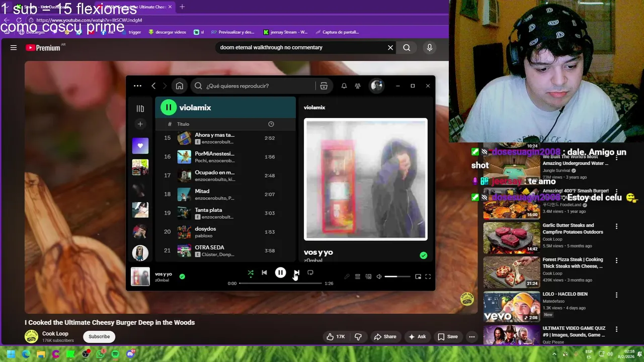Viewport: 644px width, 362px height.
Task: Open the descargar videos bookmark
Action: pyautogui.click(x=167, y=32)
